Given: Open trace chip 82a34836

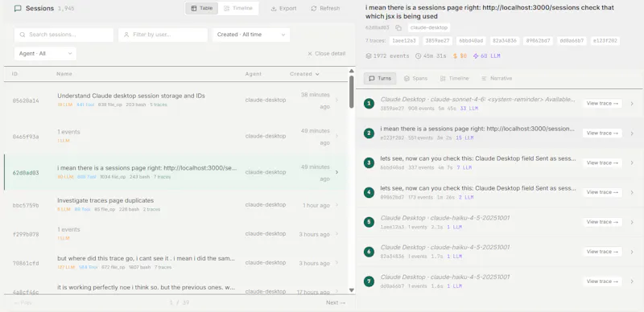Looking at the screenshot, I should (x=505, y=41).
